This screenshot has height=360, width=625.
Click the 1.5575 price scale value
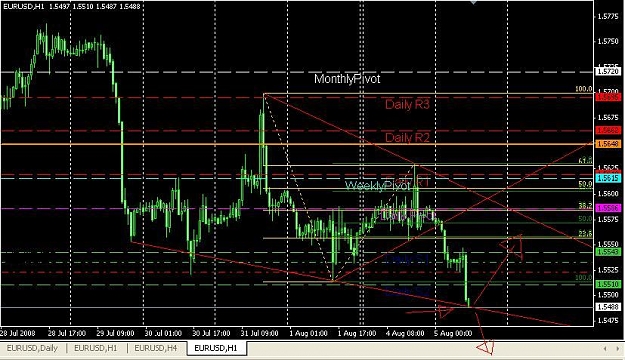[609, 219]
